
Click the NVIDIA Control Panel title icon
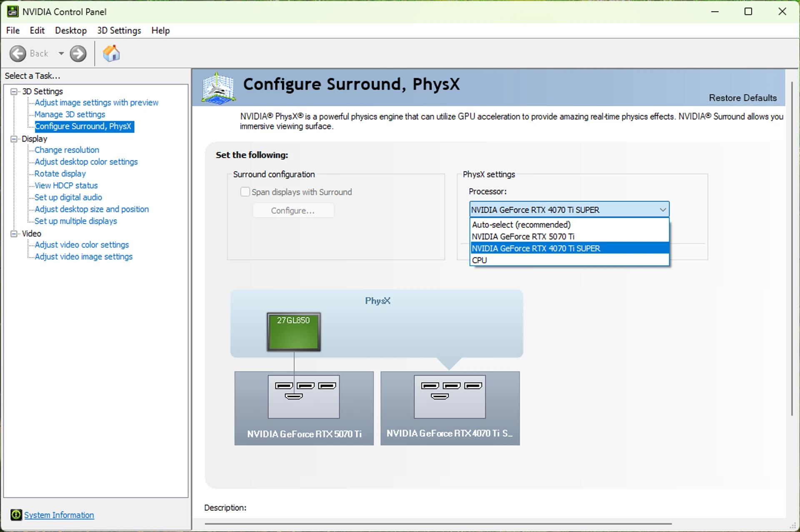(x=12, y=12)
